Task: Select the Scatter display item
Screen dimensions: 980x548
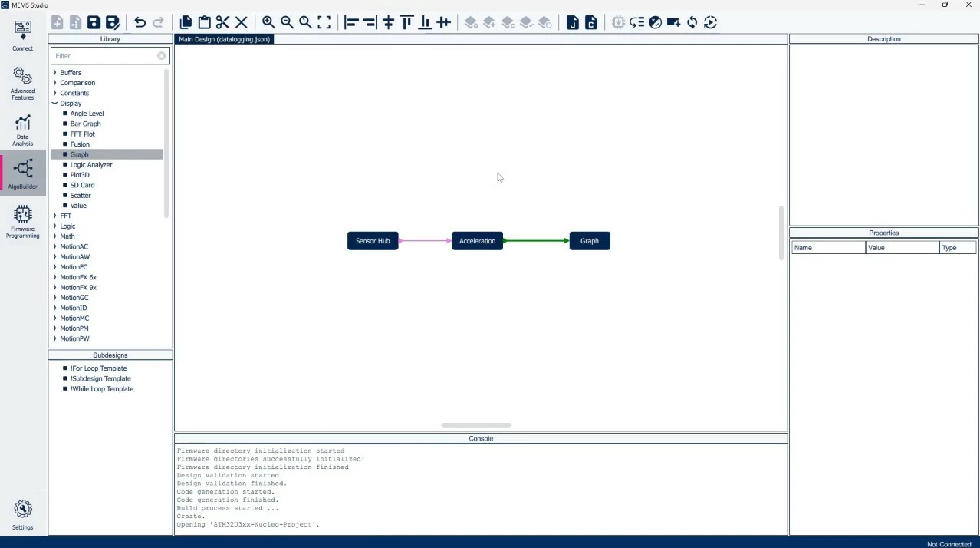Action: click(81, 196)
